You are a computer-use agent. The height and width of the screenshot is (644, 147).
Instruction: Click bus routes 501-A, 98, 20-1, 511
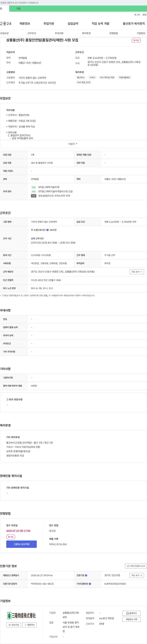pyautogui.click(x=42, y=288)
